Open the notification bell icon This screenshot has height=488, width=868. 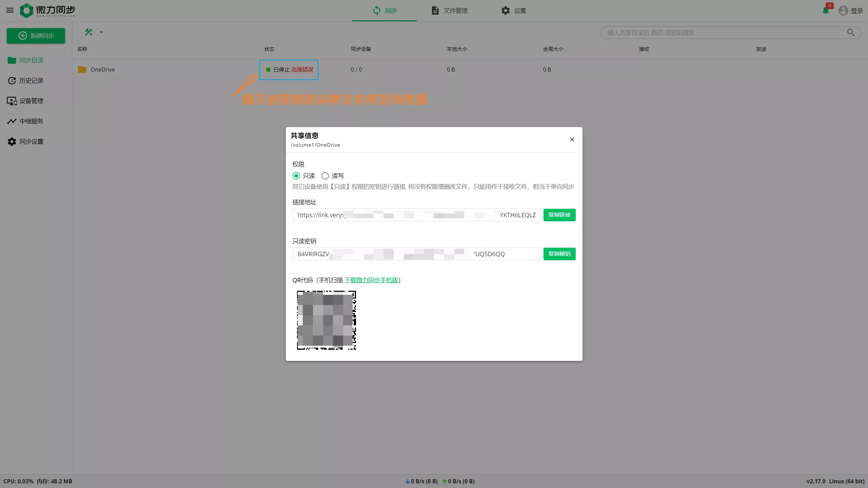pyautogui.click(x=826, y=11)
